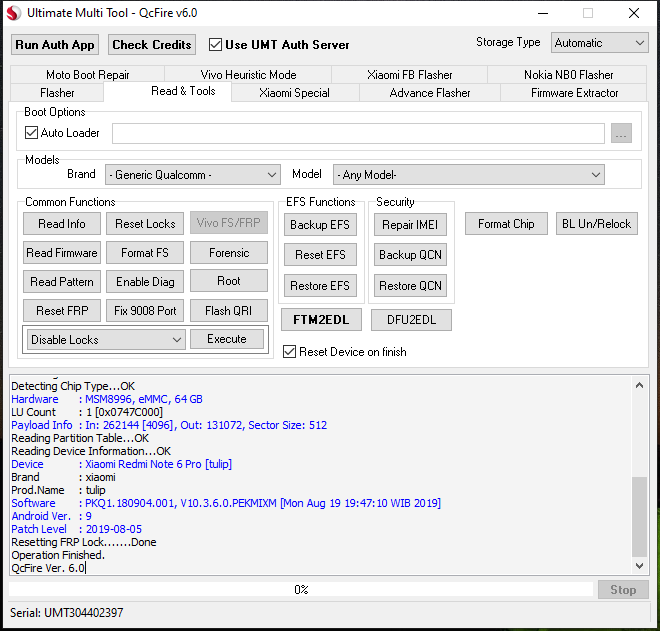
Task: Click the Read Info button
Action: coord(62,224)
